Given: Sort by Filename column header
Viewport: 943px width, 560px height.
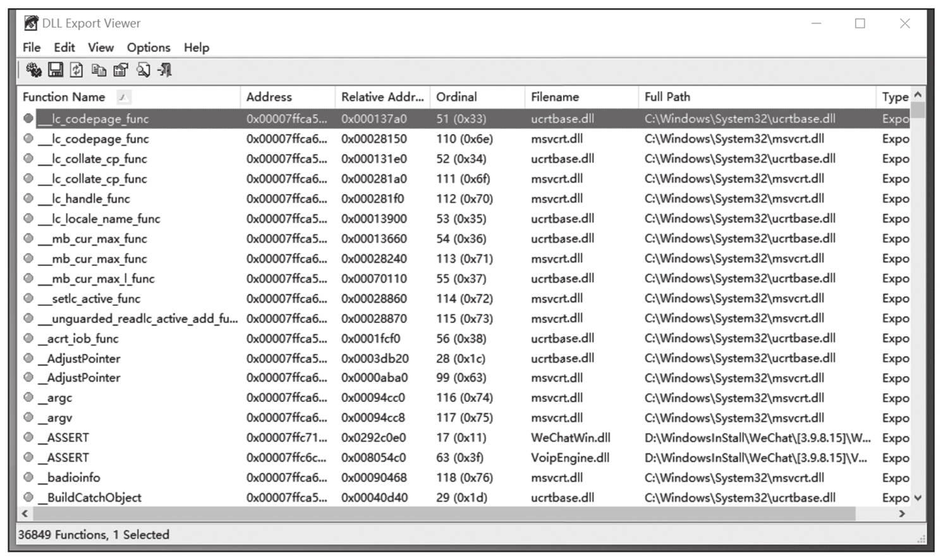Looking at the screenshot, I should [x=581, y=97].
